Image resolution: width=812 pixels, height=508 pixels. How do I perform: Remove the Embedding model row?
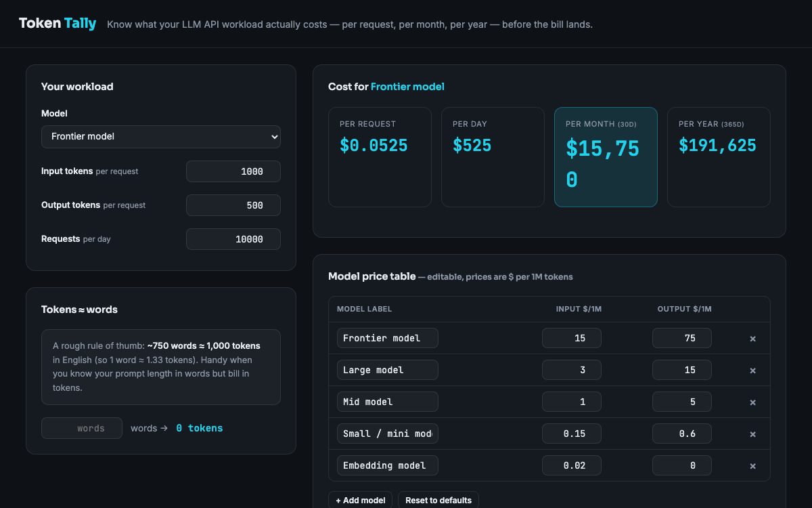point(752,466)
